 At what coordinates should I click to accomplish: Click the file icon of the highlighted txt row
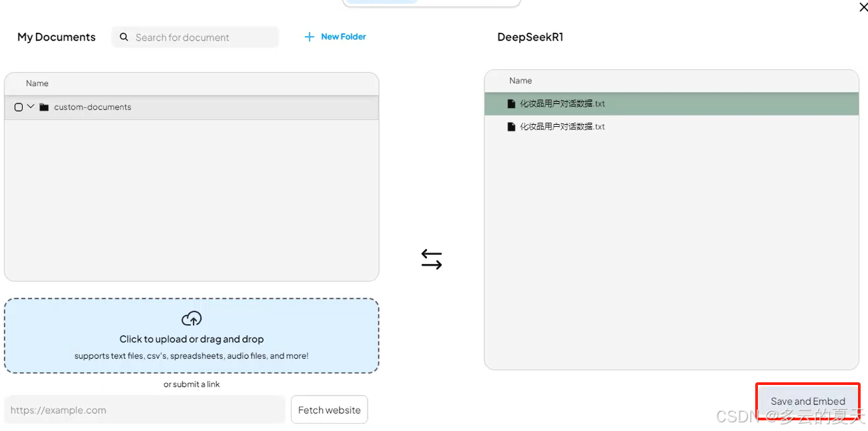pos(511,103)
